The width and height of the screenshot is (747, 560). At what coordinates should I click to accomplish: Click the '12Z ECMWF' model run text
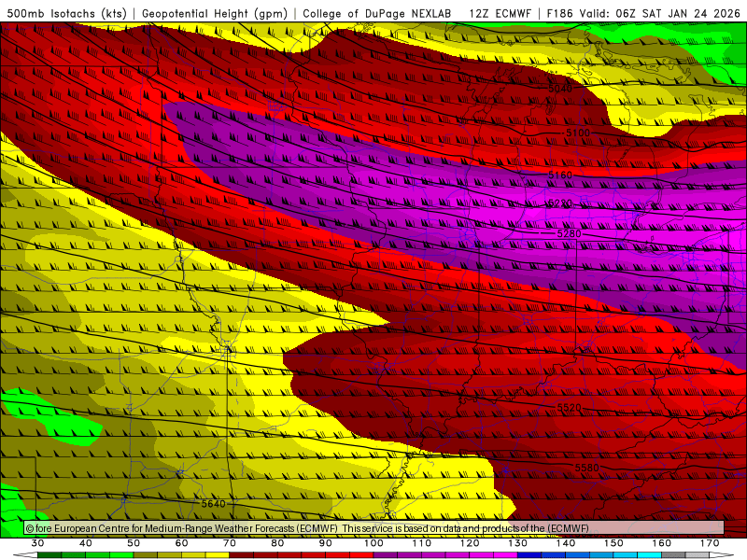(500, 13)
